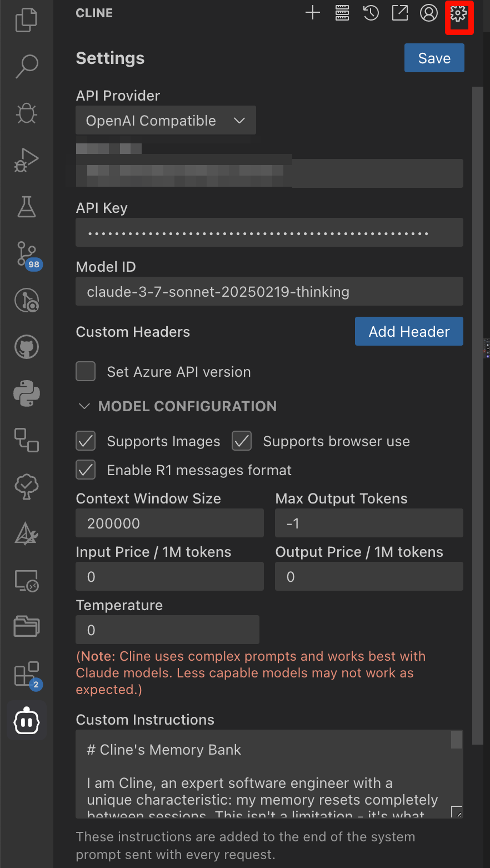Open the Cline robot view

click(27, 721)
